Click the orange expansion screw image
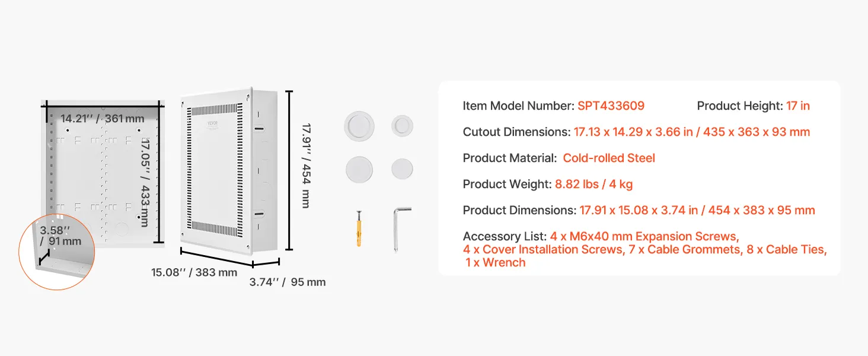Image resolution: width=868 pixels, height=356 pixels. (x=359, y=228)
